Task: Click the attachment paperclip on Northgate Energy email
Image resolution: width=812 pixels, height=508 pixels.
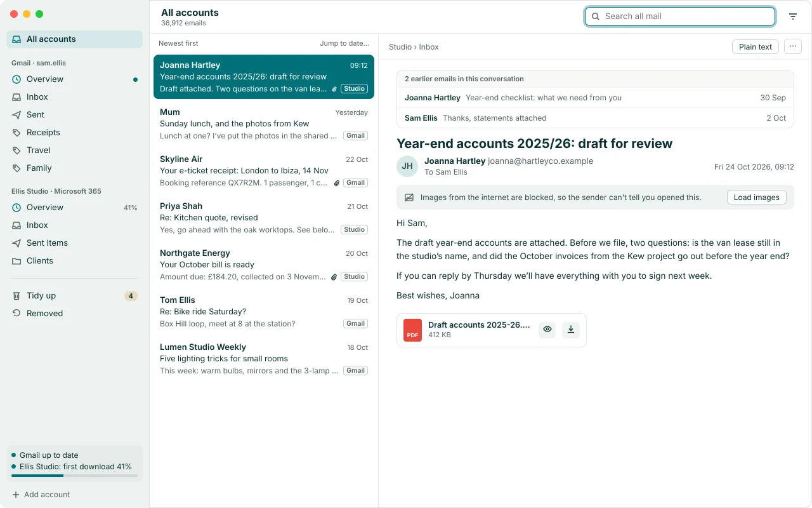Action: pos(334,277)
